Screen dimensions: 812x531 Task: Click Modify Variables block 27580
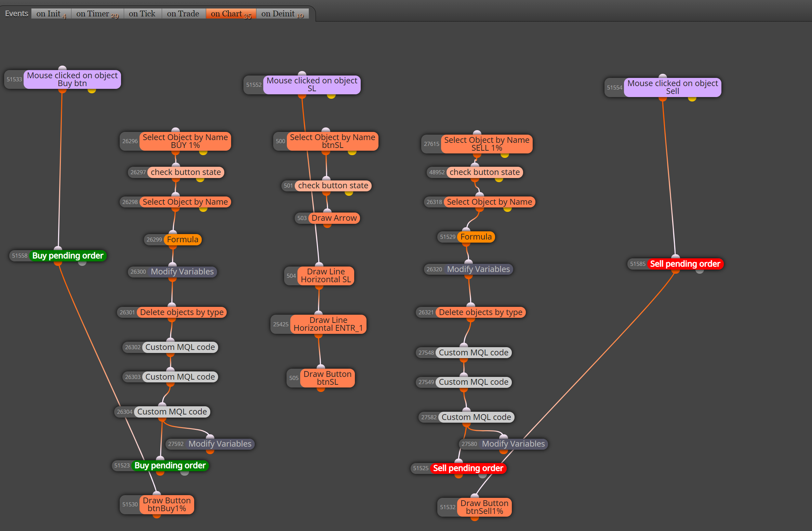514,444
